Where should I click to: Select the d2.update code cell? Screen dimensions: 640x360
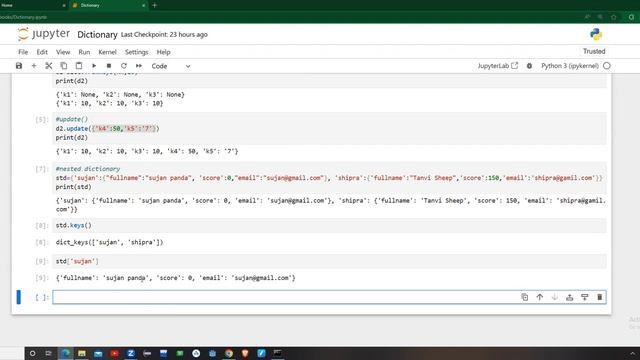(329, 129)
